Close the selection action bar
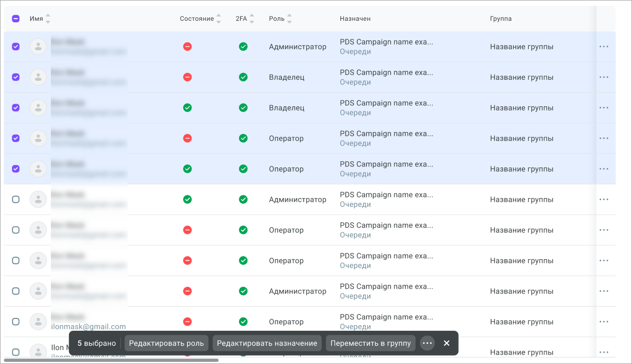The width and height of the screenshot is (632, 364). 447,343
